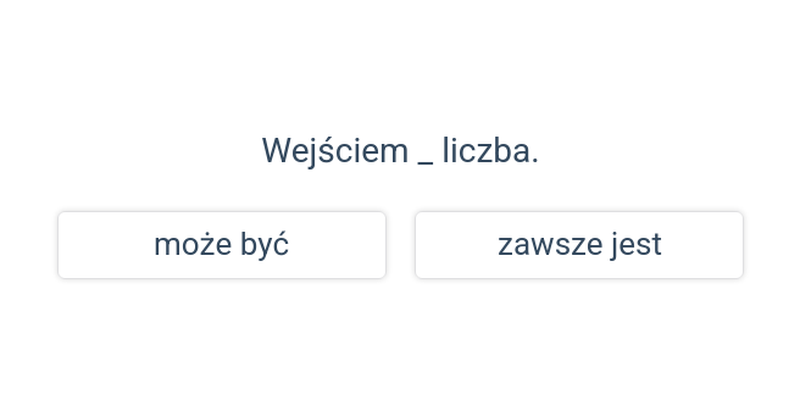
Task: Pick the "zawsze jest" choice box
Action: click(x=579, y=245)
